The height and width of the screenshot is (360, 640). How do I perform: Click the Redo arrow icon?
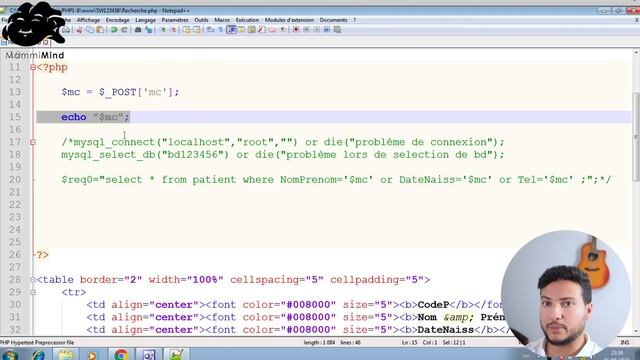124,30
